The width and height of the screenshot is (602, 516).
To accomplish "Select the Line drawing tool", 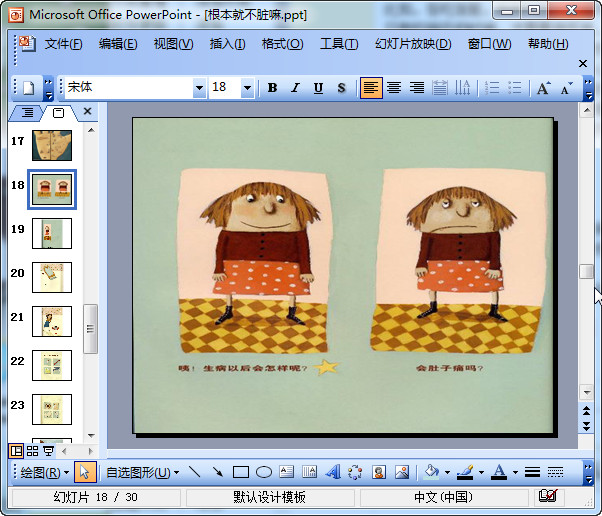I will 195,472.
